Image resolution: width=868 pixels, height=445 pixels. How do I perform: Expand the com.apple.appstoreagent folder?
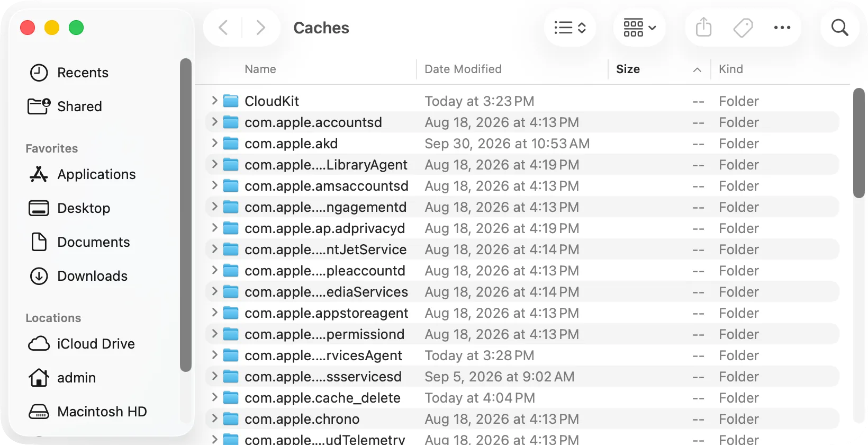(x=214, y=313)
